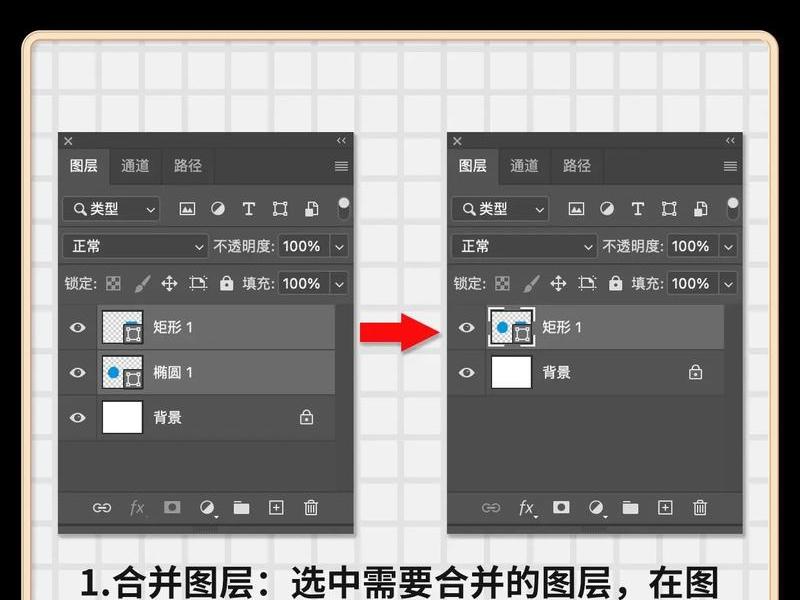800x600 pixels.
Task: Delete layer trash in right panel
Action: tap(700, 508)
